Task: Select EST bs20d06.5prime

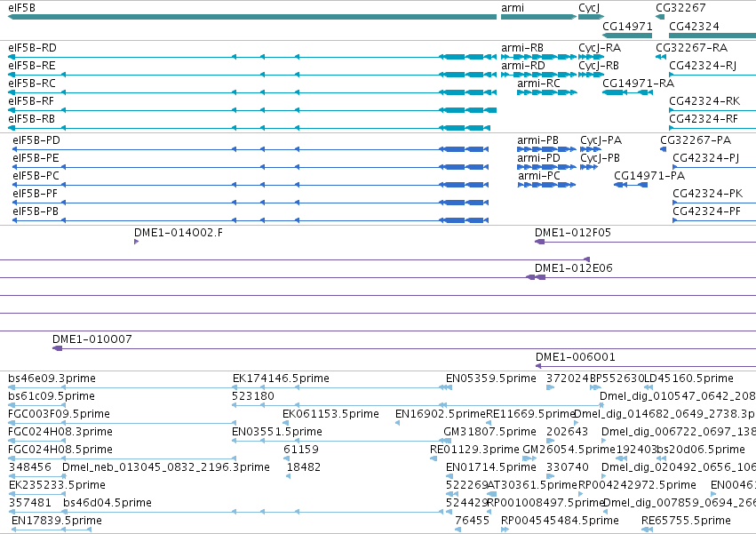Action: (x=662, y=458)
